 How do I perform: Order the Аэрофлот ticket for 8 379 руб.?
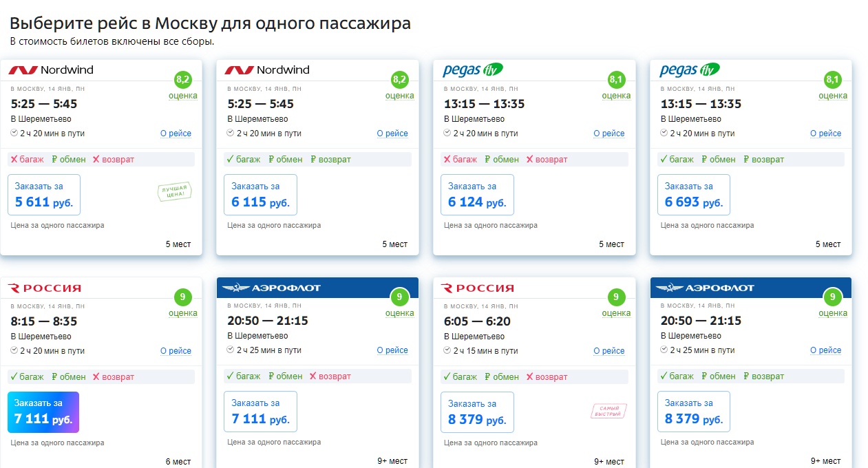point(694,412)
